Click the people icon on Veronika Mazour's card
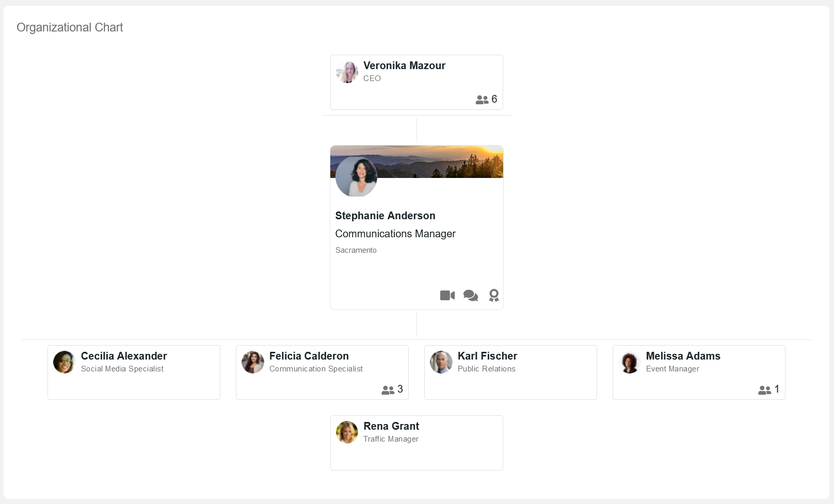 point(482,100)
